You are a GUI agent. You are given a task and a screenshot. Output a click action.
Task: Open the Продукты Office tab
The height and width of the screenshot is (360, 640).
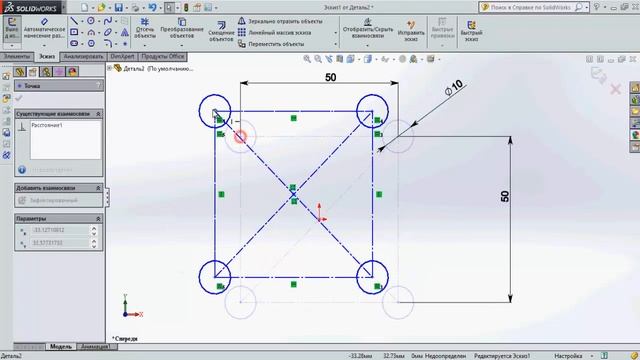163,56
